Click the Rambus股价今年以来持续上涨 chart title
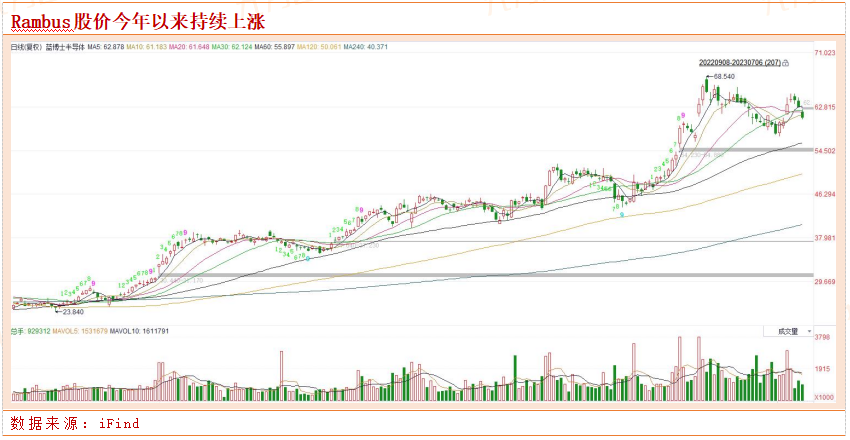This screenshot has height=440, width=850. [x=138, y=22]
